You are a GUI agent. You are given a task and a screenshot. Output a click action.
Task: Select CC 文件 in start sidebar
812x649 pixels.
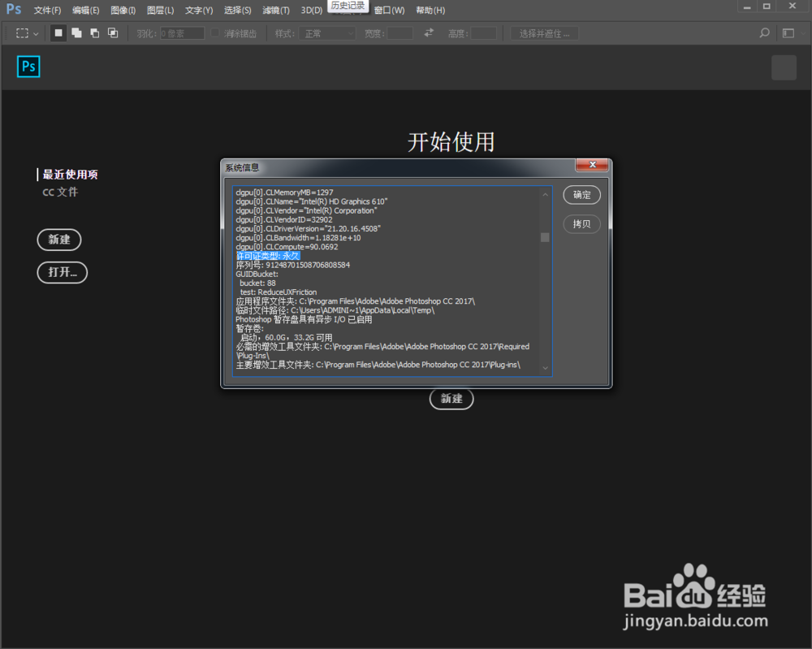pos(60,193)
